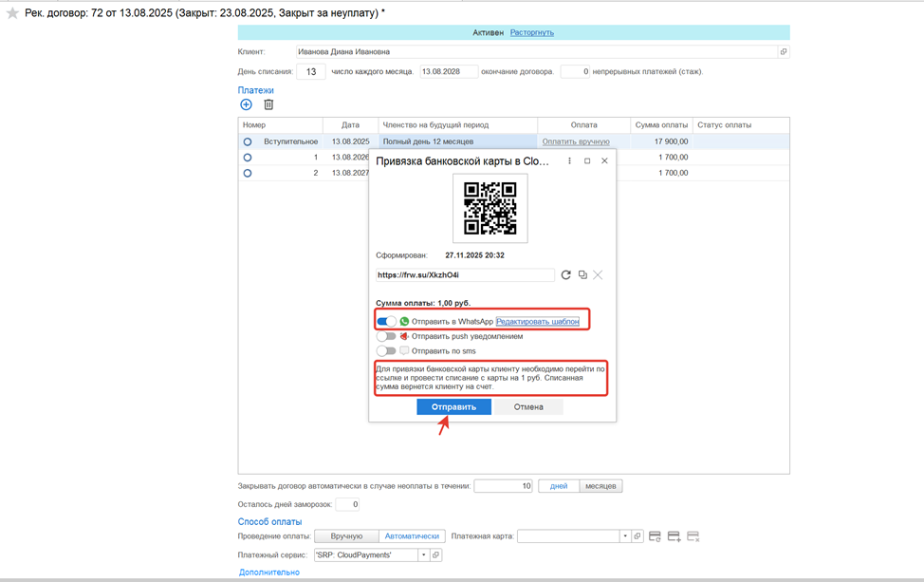Click the Номер column header

pyautogui.click(x=281, y=125)
